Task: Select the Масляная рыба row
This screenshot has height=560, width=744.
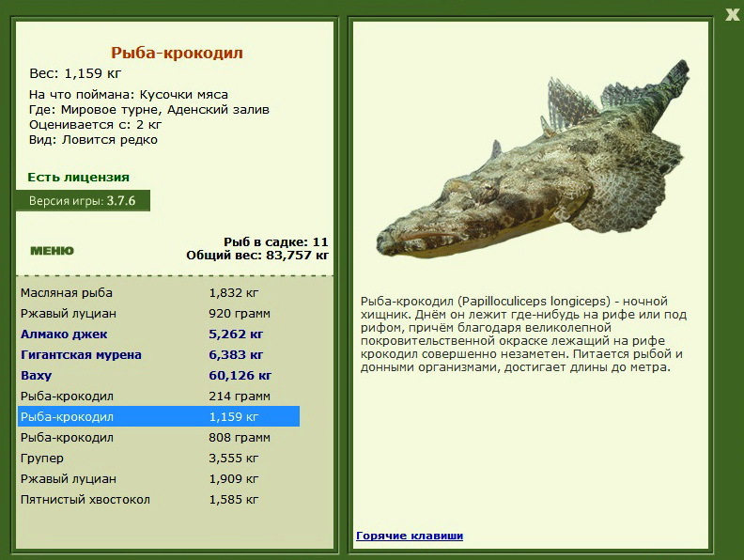Action: point(159,293)
